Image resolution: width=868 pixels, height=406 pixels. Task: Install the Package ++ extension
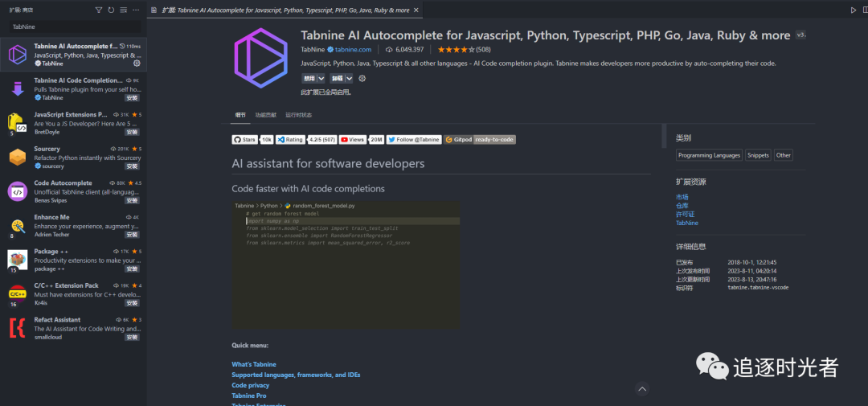click(132, 269)
